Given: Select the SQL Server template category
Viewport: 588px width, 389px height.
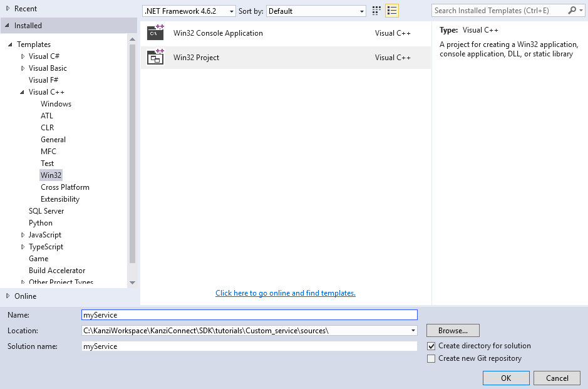Looking at the screenshot, I should click(x=48, y=210).
